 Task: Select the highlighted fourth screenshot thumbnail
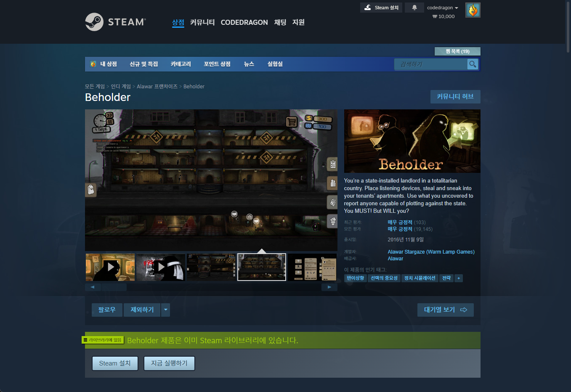point(262,267)
